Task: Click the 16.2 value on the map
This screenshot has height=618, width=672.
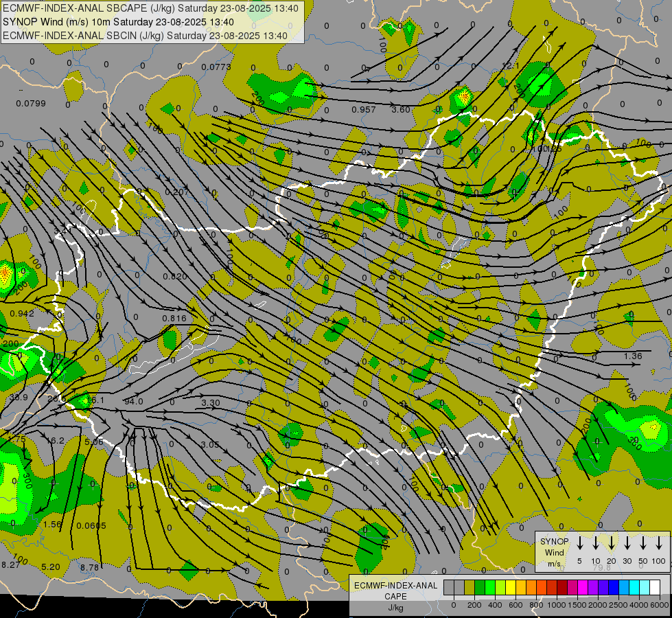Action: [x=56, y=440]
